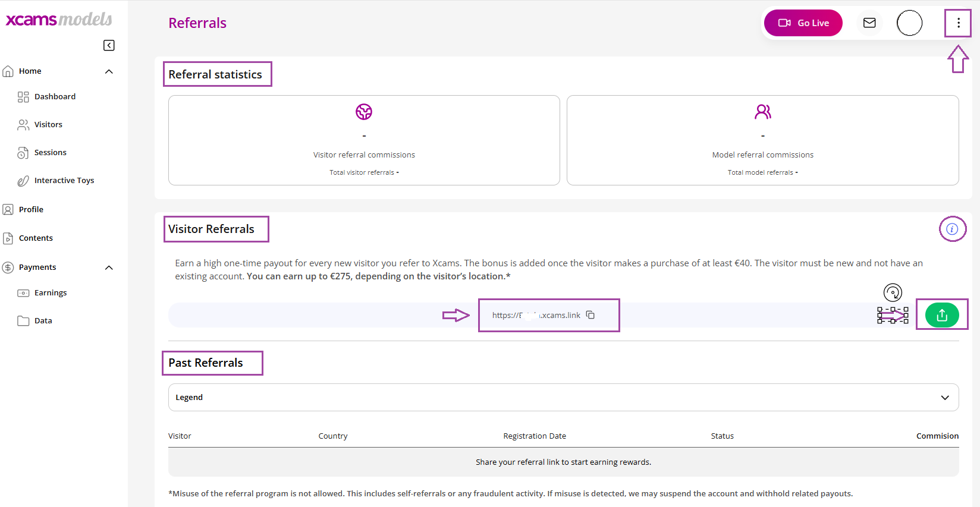Click the Contents file icon
The image size is (980, 507).
click(x=8, y=238)
